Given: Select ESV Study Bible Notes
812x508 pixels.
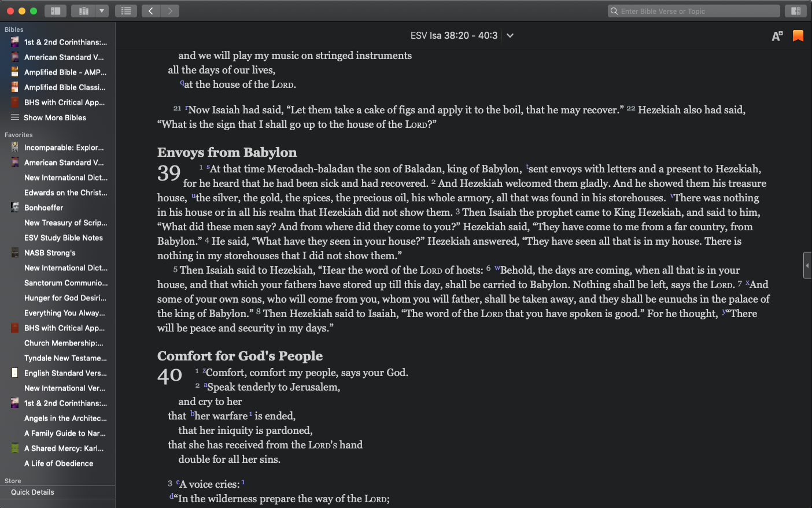Looking at the screenshot, I should point(64,238).
